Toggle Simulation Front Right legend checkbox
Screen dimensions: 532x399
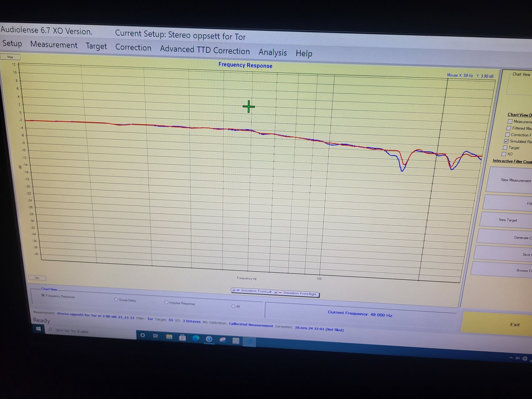[x=276, y=292]
